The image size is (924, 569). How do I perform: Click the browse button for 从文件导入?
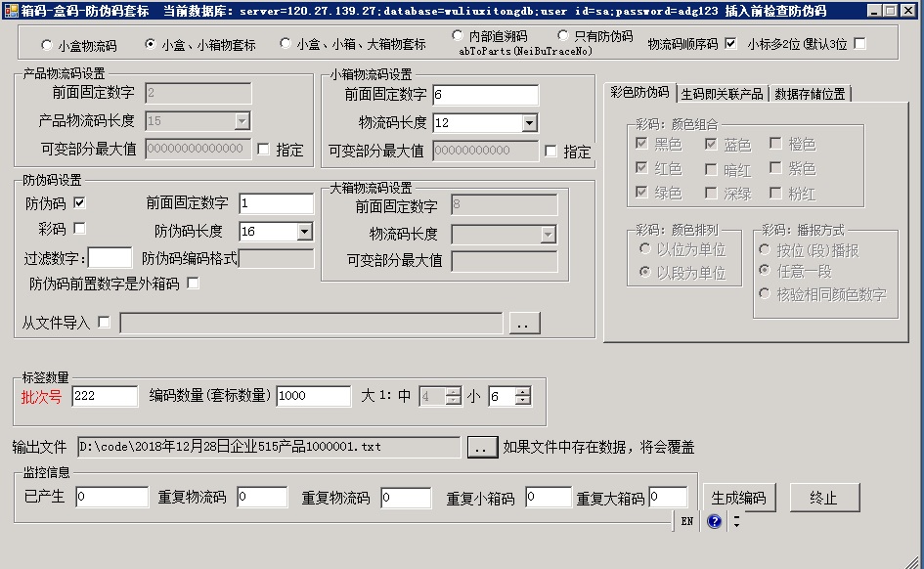524,323
